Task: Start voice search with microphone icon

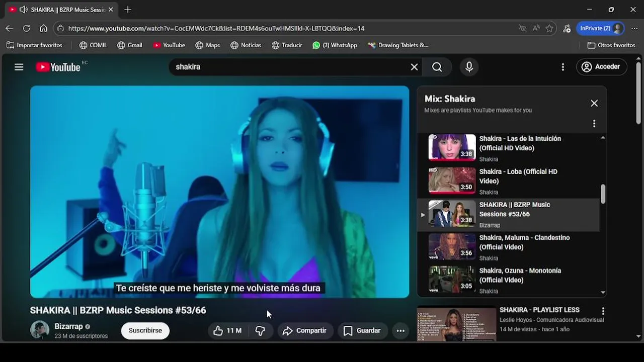Action: coord(469,67)
